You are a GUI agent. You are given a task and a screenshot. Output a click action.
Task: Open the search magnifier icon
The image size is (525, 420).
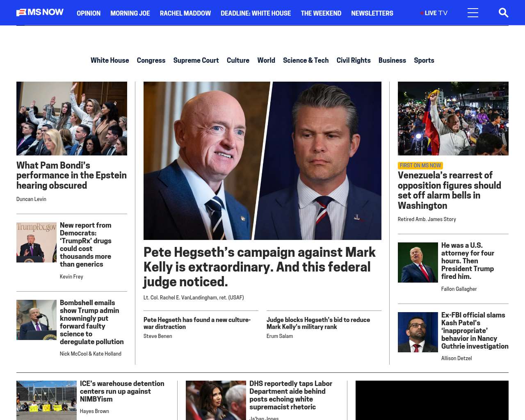tap(503, 13)
